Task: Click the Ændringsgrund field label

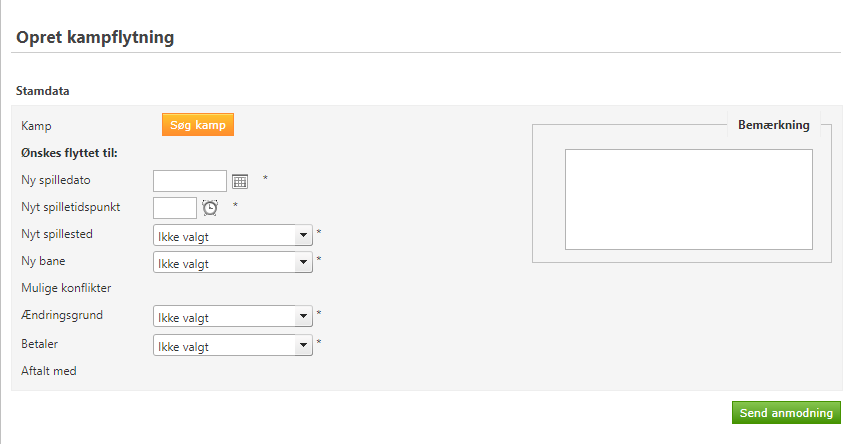Action: point(62,315)
